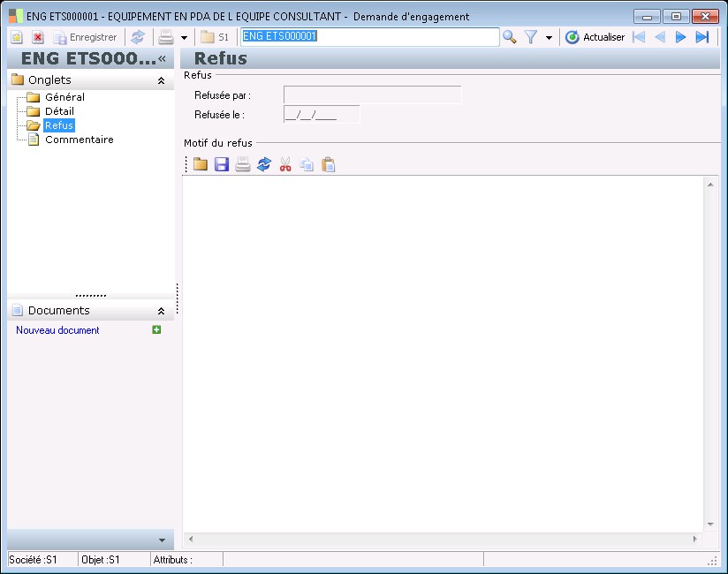The image size is (728, 574).
Task: Click the open folder icon in editor toolbar
Action: tap(200, 164)
